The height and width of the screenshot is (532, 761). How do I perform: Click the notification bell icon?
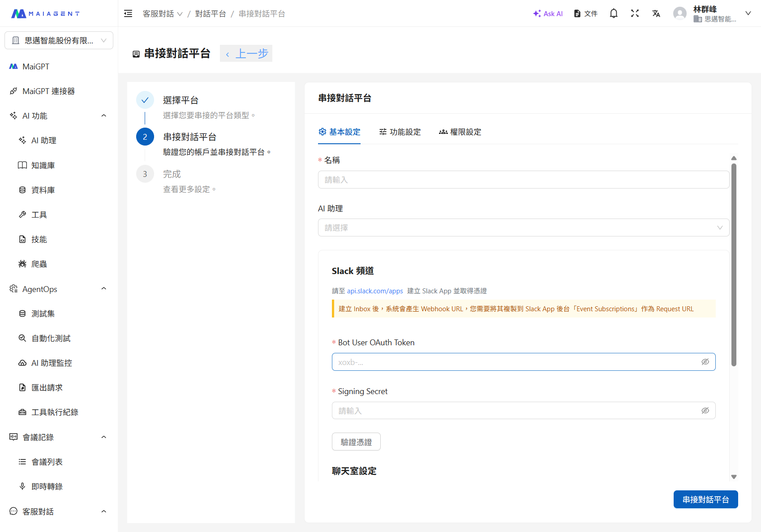pos(614,13)
